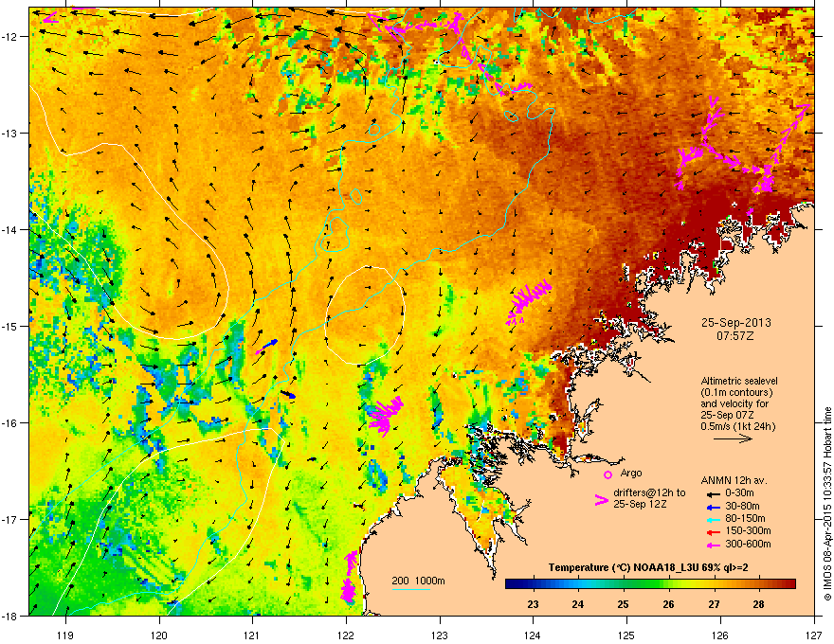
Task: Click the 'drifters@12h to' label
Action: click(x=649, y=493)
